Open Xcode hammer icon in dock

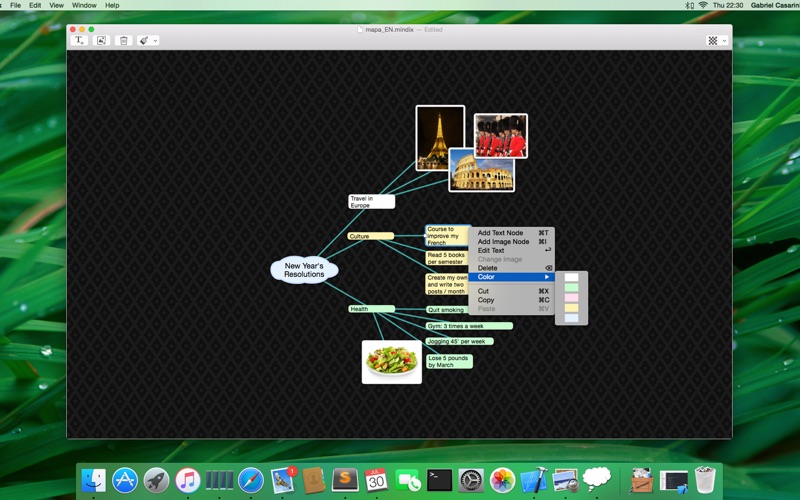click(534, 481)
